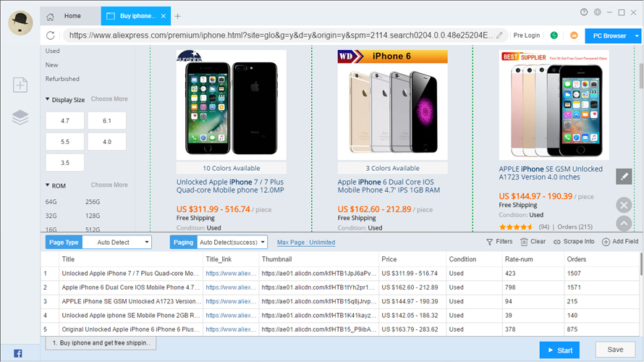Click Choose More next to ROM

pyautogui.click(x=109, y=185)
